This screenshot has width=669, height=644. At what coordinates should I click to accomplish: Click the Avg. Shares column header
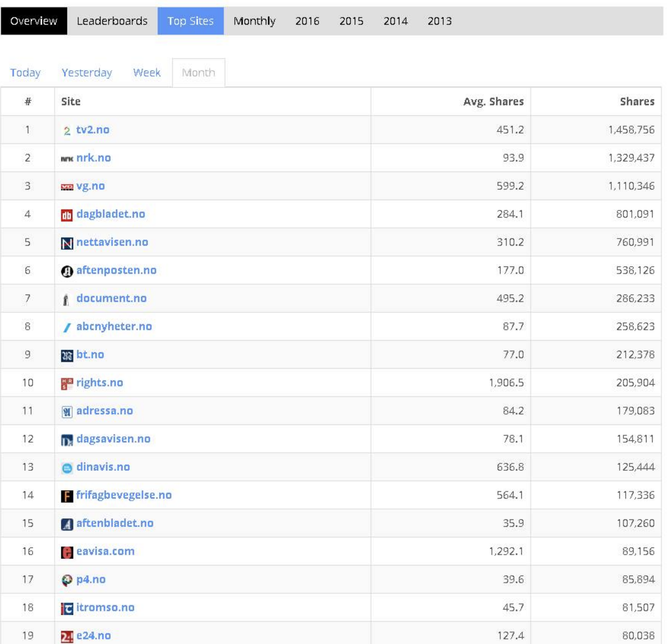[493, 102]
